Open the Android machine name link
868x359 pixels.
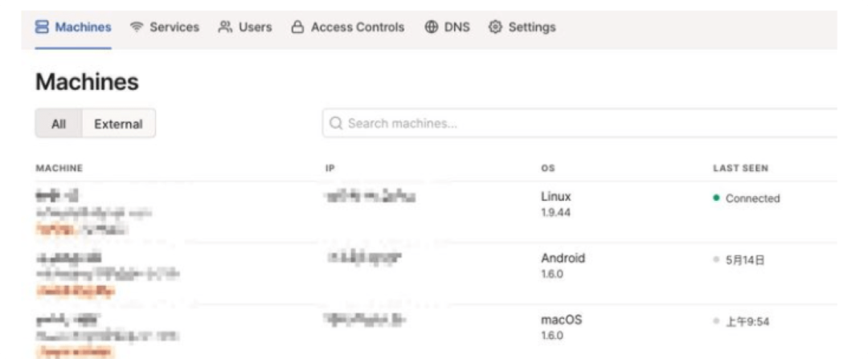tap(69, 258)
